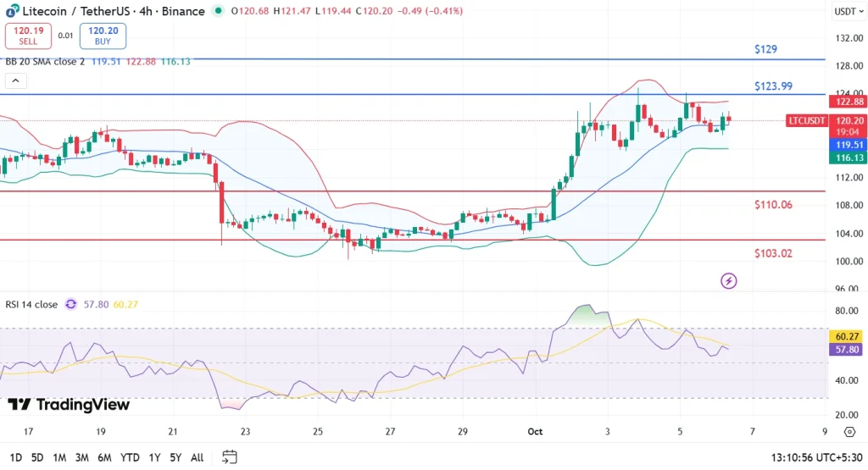Open the UTC+5:30 timezone menu

point(814,457)
